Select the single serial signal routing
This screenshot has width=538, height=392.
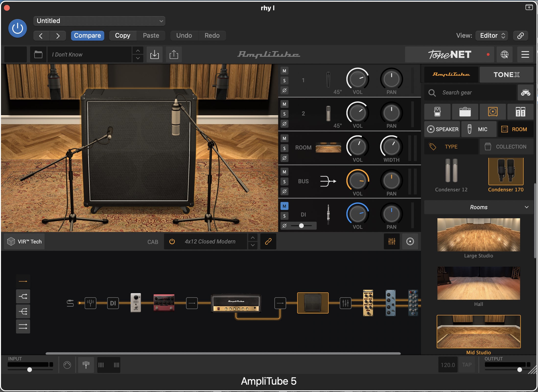pyautogui.click(x=23, y=281)
